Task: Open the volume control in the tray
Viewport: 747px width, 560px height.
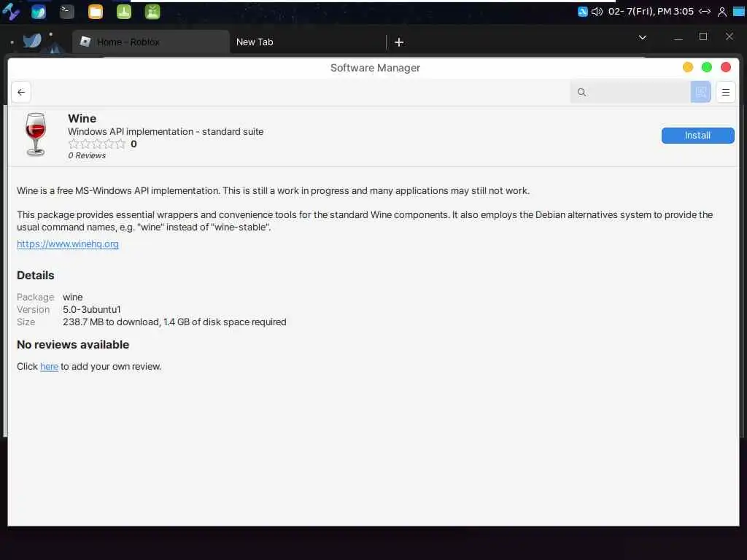Action: [x=597, y=12]
